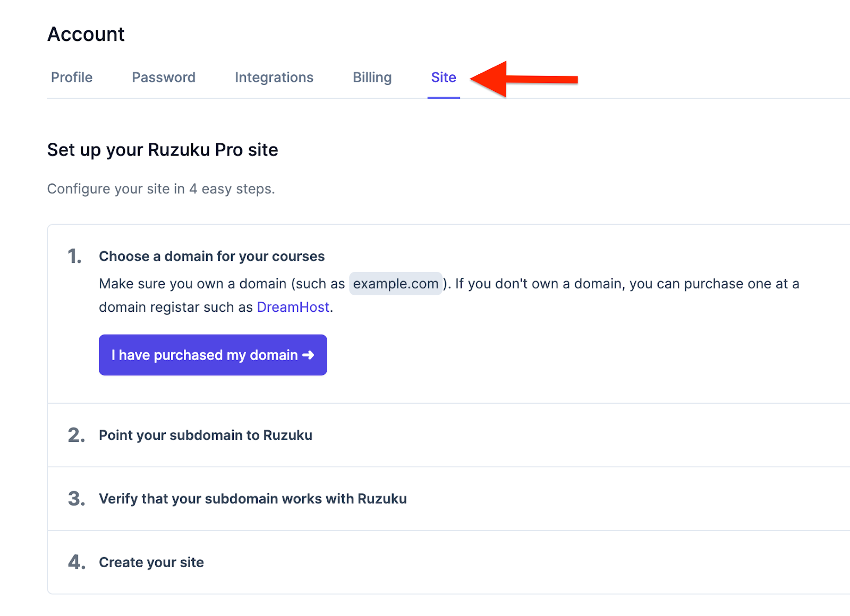
Task: Click the 'Account' page heading
Action: click(86, 33)
